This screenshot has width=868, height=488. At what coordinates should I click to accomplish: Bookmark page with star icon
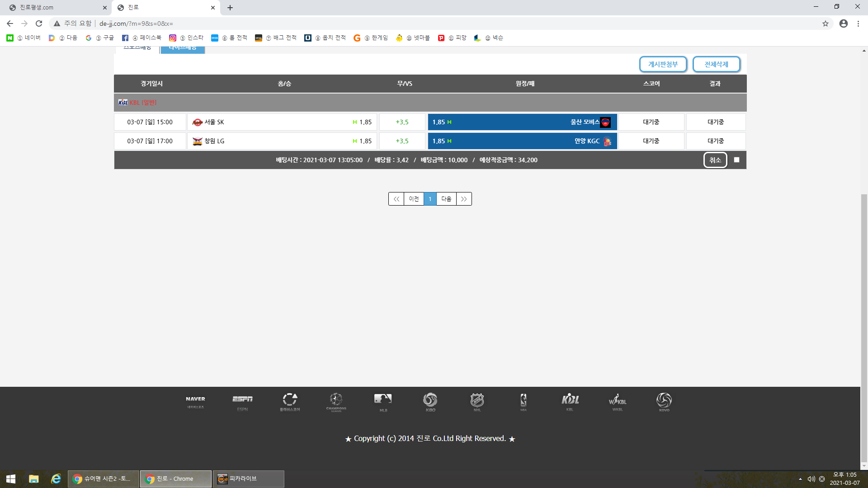pyautogui.click(x=826, y=23)
